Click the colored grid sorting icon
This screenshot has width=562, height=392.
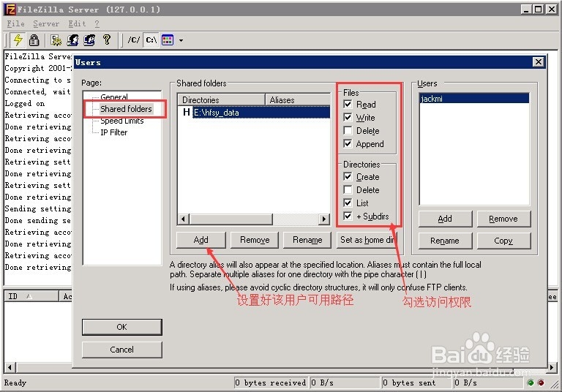click(x=168, y=39)
